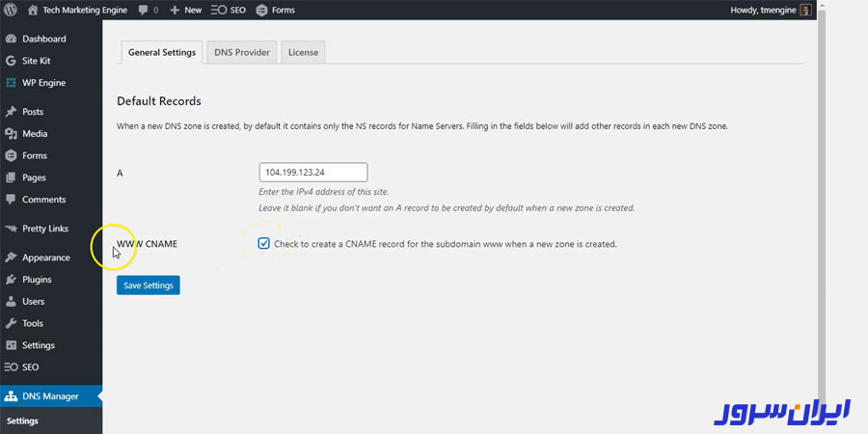868x434 pixels.
Task: Open the Users menu label
Action: 33,302
